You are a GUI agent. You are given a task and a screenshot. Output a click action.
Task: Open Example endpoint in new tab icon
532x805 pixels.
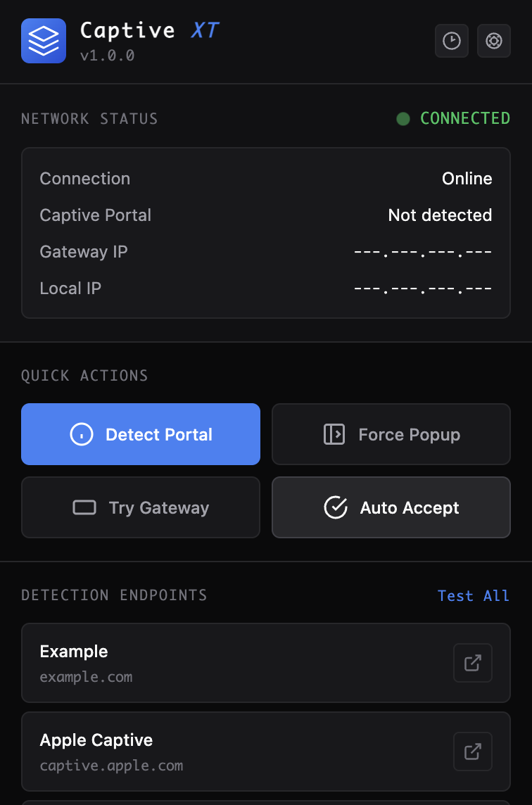tap(472, 663)
